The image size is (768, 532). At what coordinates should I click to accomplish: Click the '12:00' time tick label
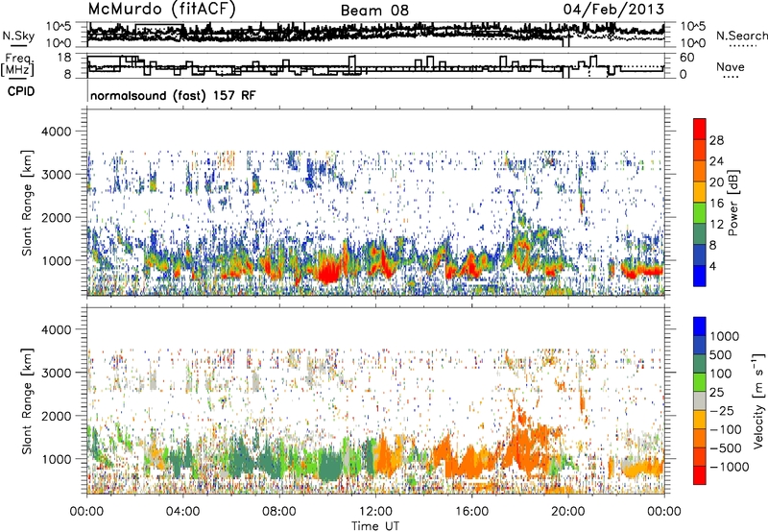(x=375, y=512)
